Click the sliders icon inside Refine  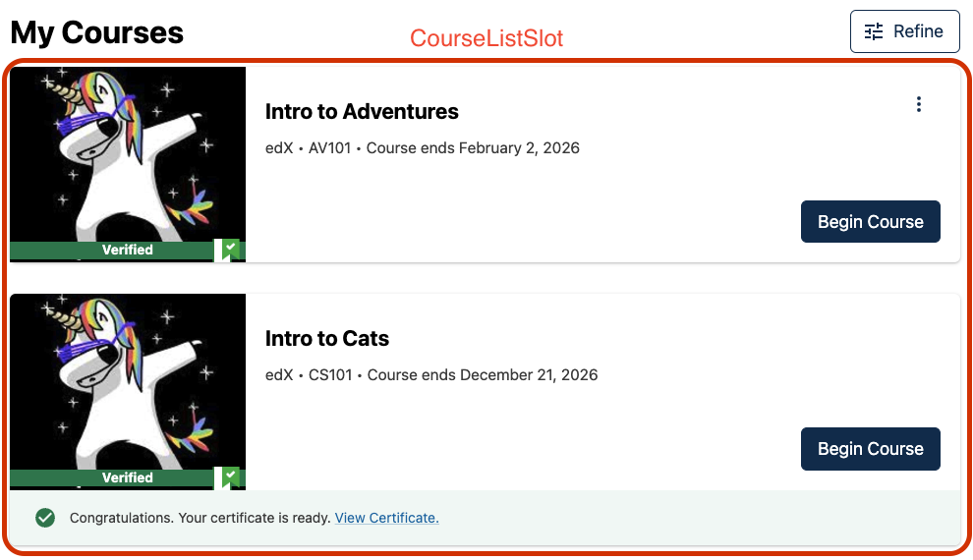pos(874,31)
